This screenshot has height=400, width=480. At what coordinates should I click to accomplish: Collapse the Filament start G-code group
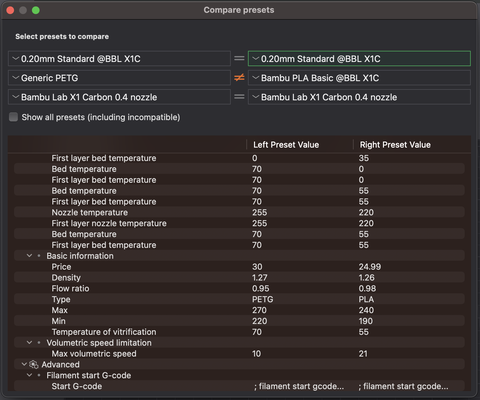point(29,375)
